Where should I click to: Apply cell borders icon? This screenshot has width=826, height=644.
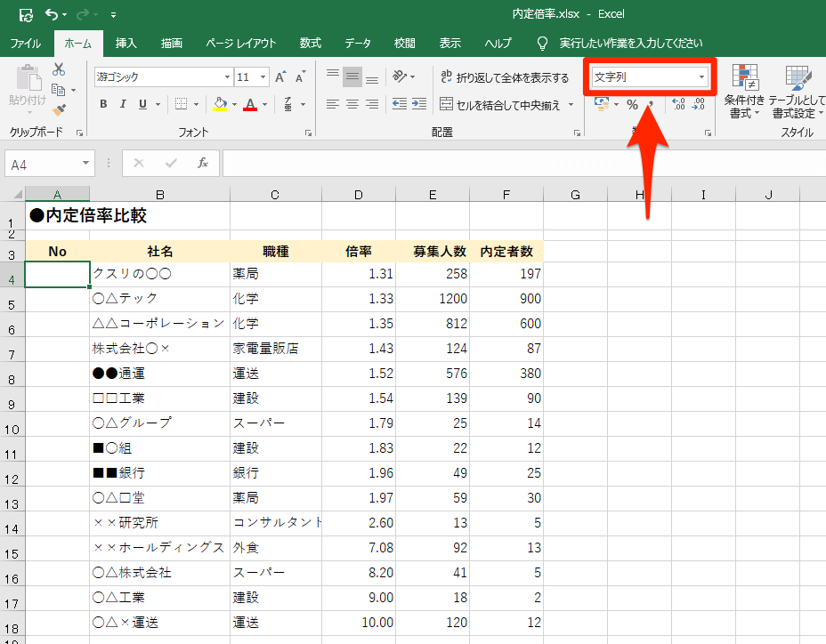(x=181, y=104)
